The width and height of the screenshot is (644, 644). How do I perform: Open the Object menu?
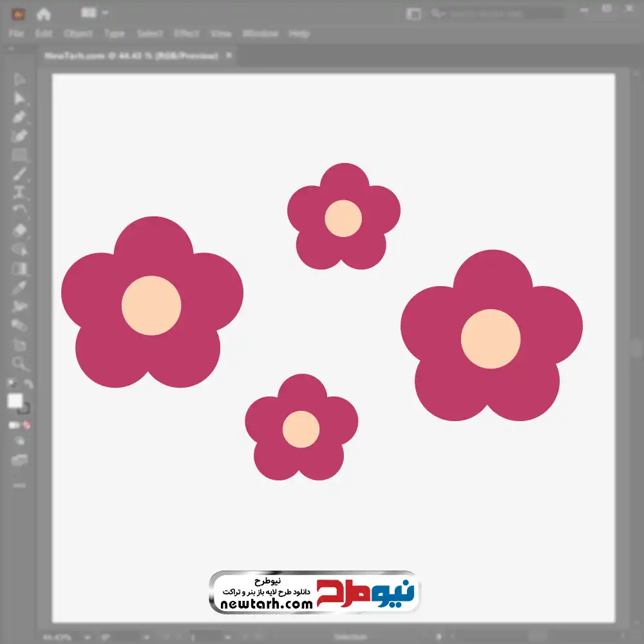point(77,33)
